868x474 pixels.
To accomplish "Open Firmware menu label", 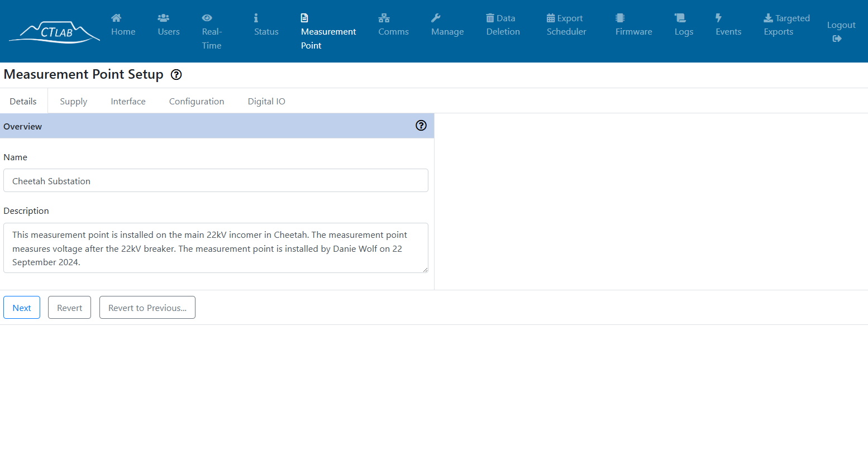I will pyautogui.click(x=633, y=32).
